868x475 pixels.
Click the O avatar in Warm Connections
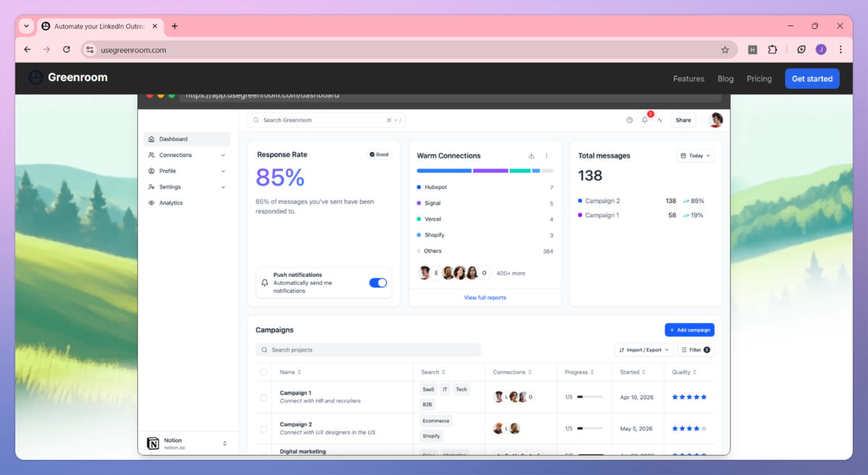point(485,273)
